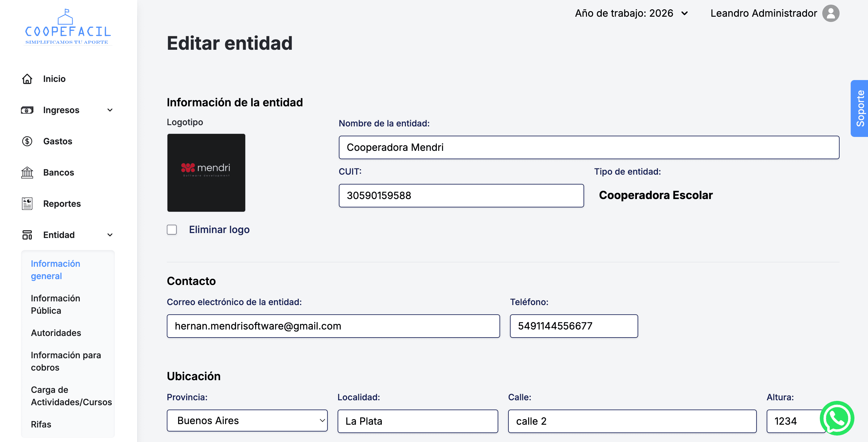Click the Leandro Administrador avatar icon
868x442 pixels.
(x=831, y=13)
